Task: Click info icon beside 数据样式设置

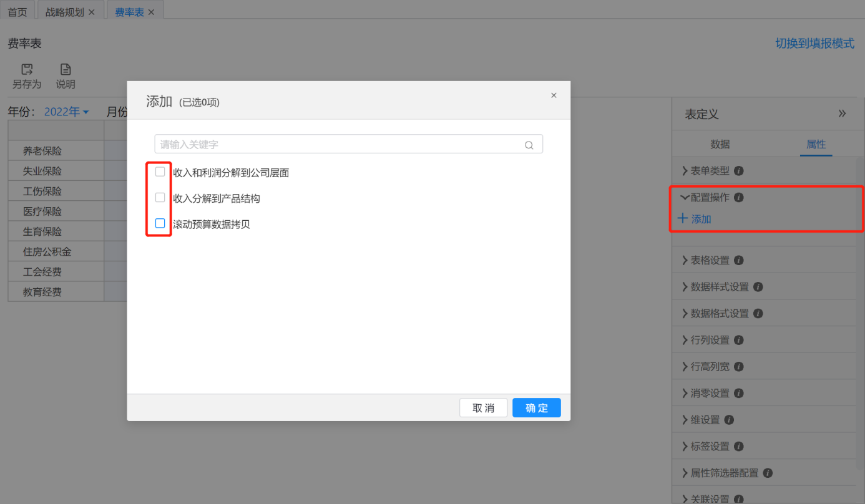Action: [x=758, y=287]
